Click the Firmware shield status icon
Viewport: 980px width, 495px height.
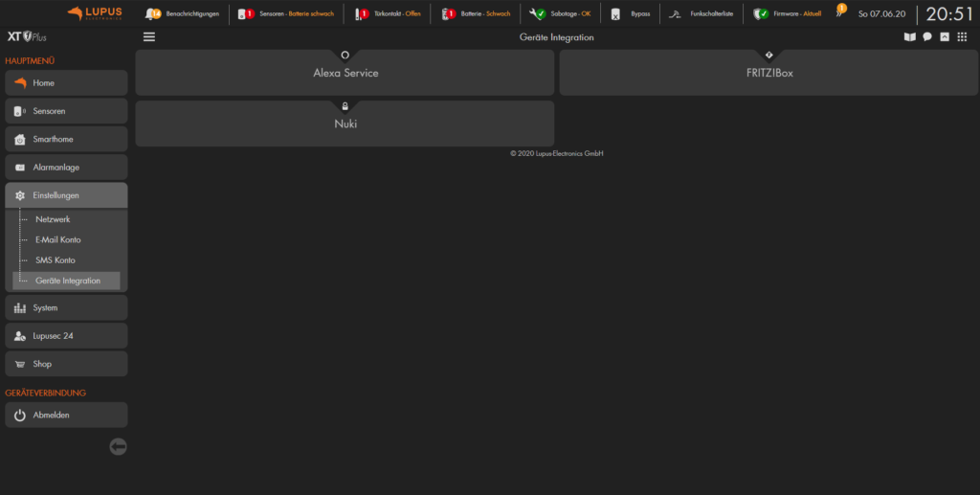760,14
